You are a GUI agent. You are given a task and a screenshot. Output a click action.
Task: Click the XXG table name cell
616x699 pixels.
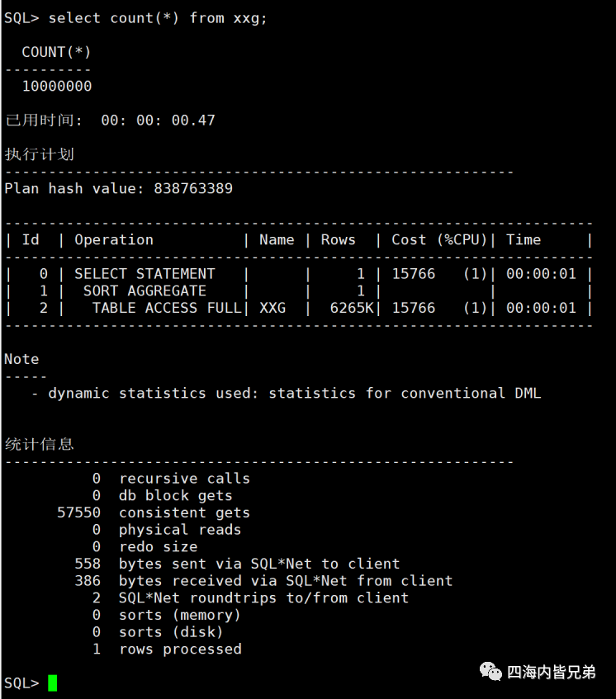point(272,308)
